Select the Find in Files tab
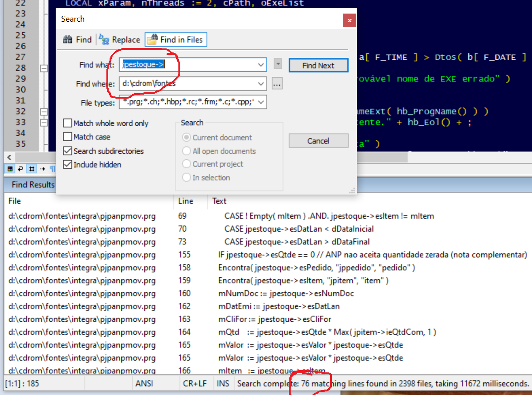532x395 pixels. click(x=176, y=40)
